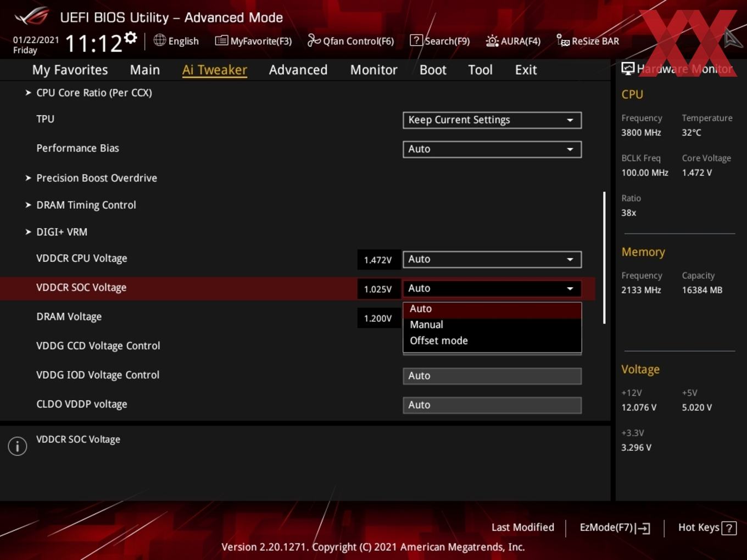Open settings gear next to clock
Viewport: 747px width, 560px height.
pyautogui.click(x=130, y=37)
